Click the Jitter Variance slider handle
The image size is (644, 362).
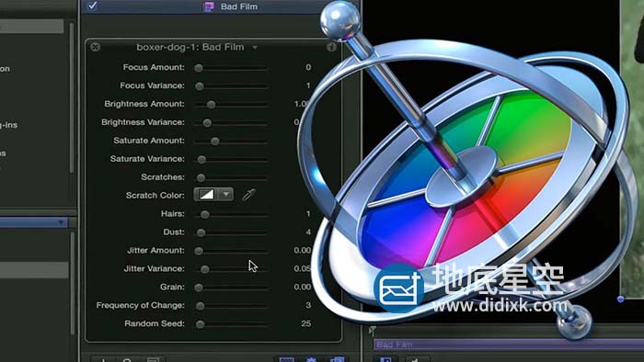click(x=204, y=269)
